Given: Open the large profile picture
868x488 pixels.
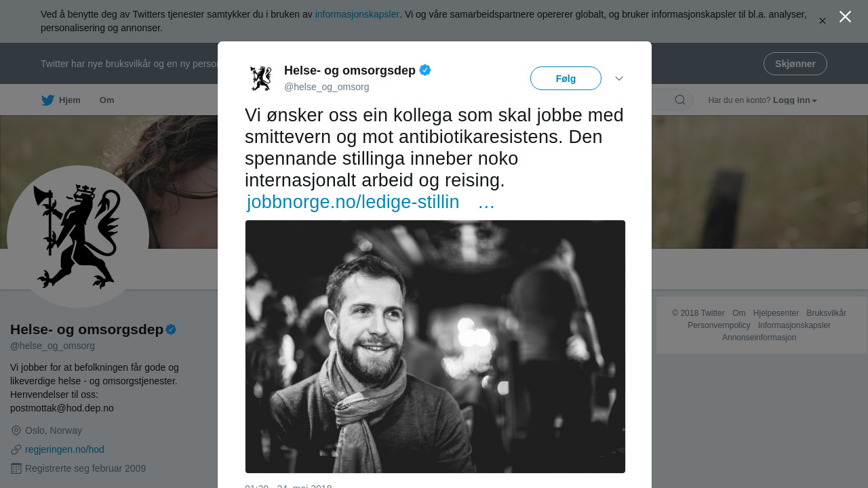Looking at the screenshot, I should (78, 237).
